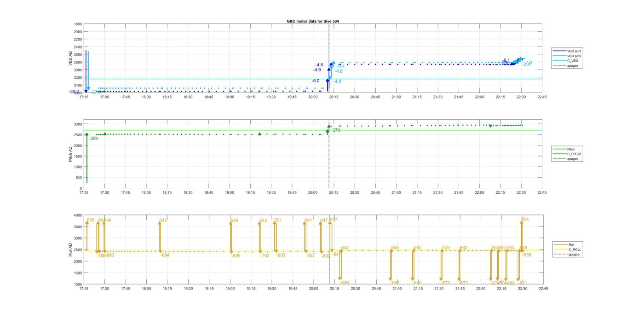The image size is (644, 319).
Task: Click the '-4.4' VBD data label
Action: 340,67
